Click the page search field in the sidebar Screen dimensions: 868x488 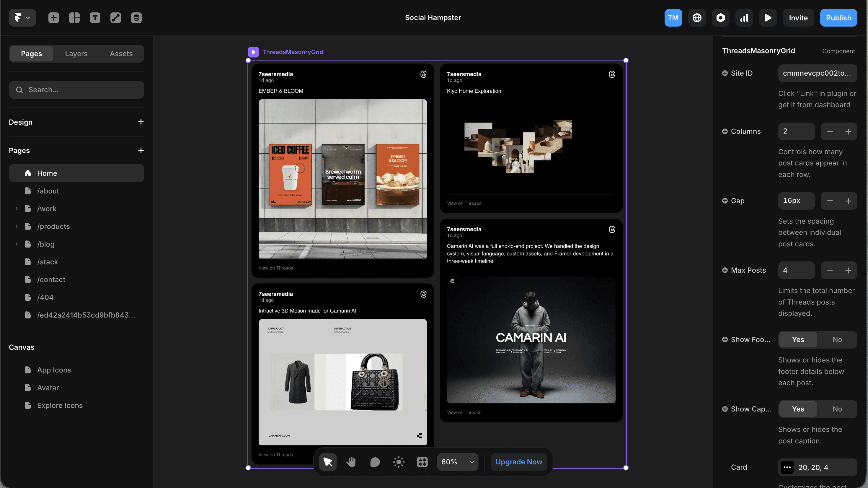[x=76, y=90]
